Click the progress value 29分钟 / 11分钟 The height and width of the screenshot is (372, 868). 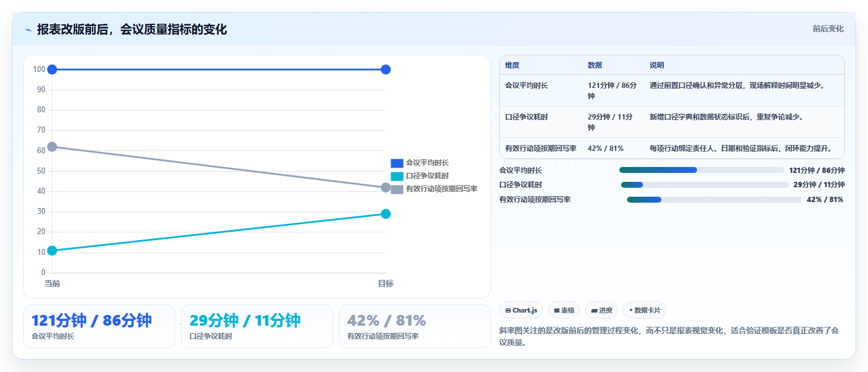click(x=819, y=185)
